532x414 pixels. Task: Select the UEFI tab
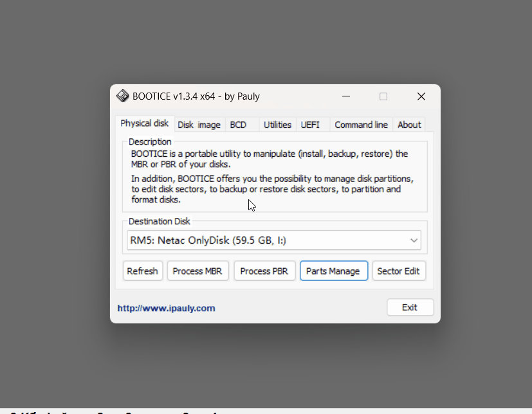pos(310,125)
